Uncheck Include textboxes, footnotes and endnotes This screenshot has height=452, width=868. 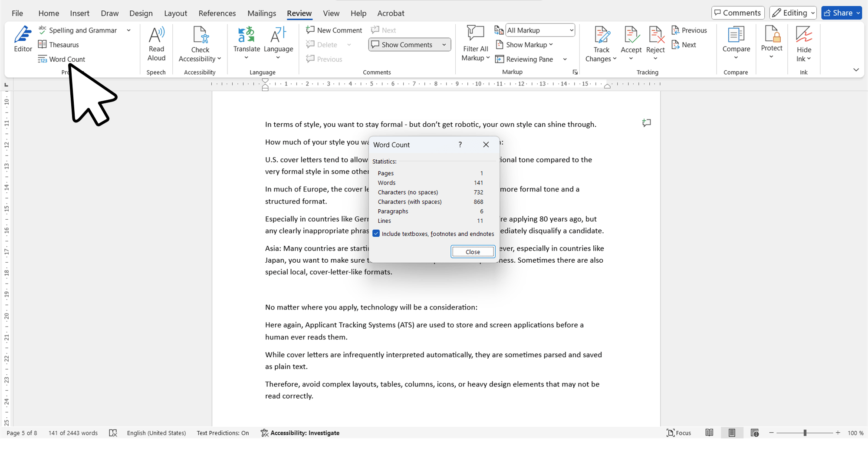tap(376, 234)
